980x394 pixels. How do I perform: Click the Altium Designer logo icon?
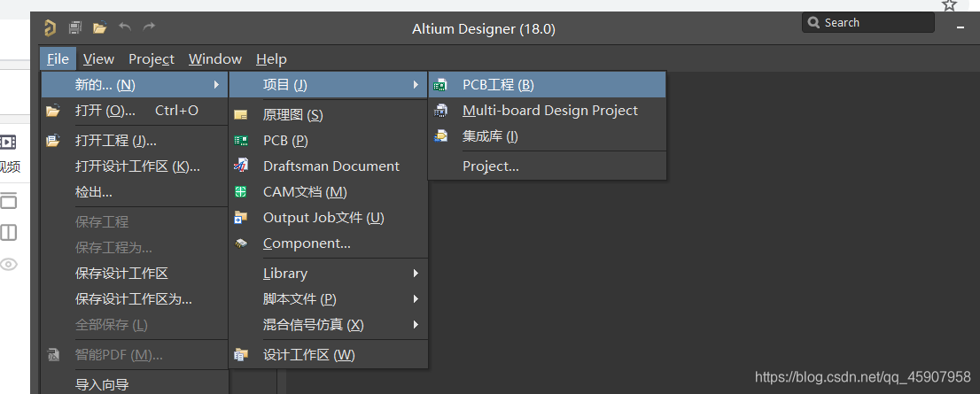[51, 28]
